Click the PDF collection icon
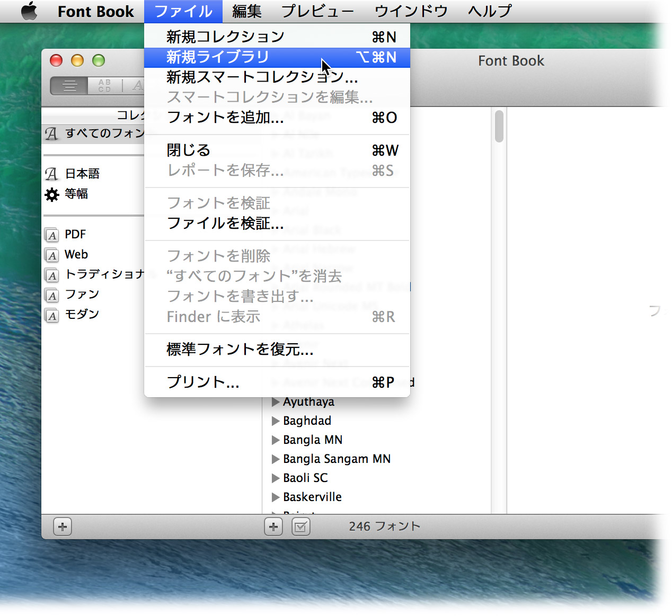672x616 pixels. tap(52, 235)
